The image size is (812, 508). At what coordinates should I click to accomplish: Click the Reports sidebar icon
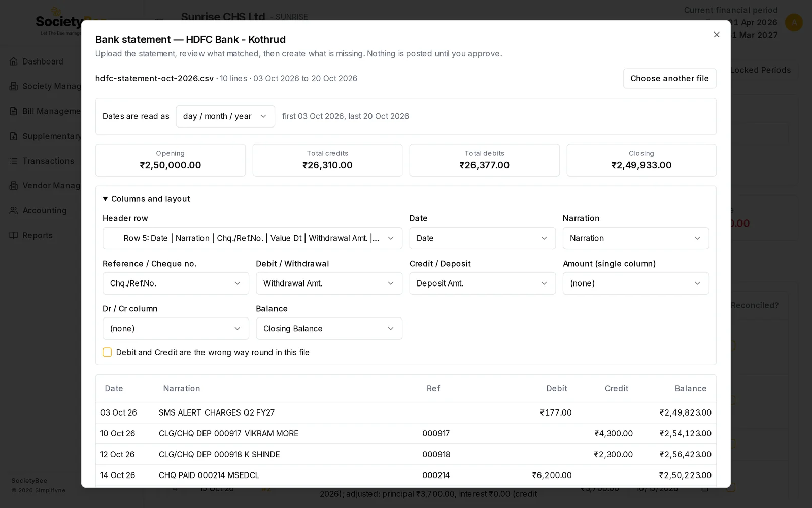point(14,235)
